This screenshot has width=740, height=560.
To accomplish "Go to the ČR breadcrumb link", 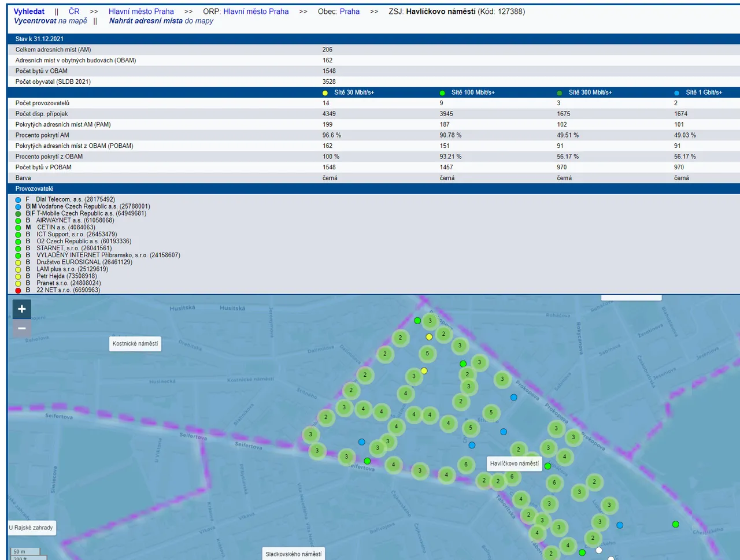I will [74, 12].
